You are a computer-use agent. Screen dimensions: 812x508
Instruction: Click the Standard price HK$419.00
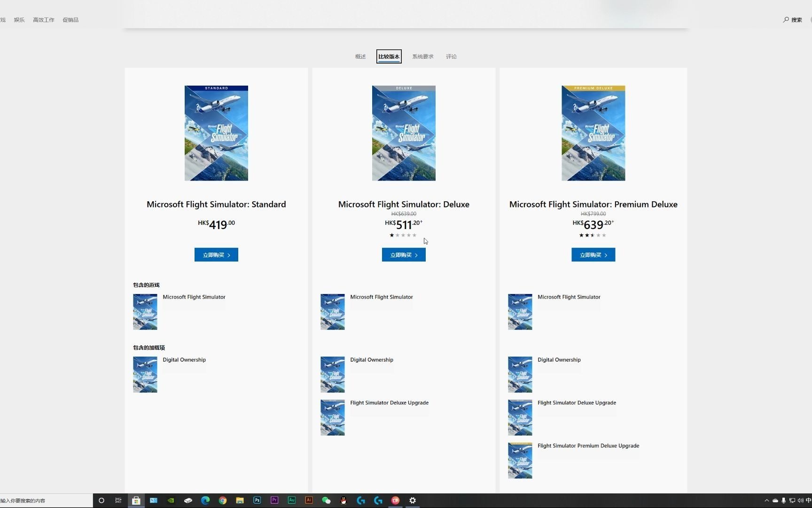point(216,225)
